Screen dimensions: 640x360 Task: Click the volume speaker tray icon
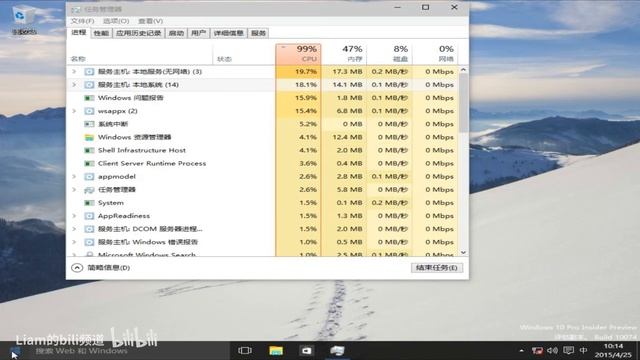pos(552,350)
